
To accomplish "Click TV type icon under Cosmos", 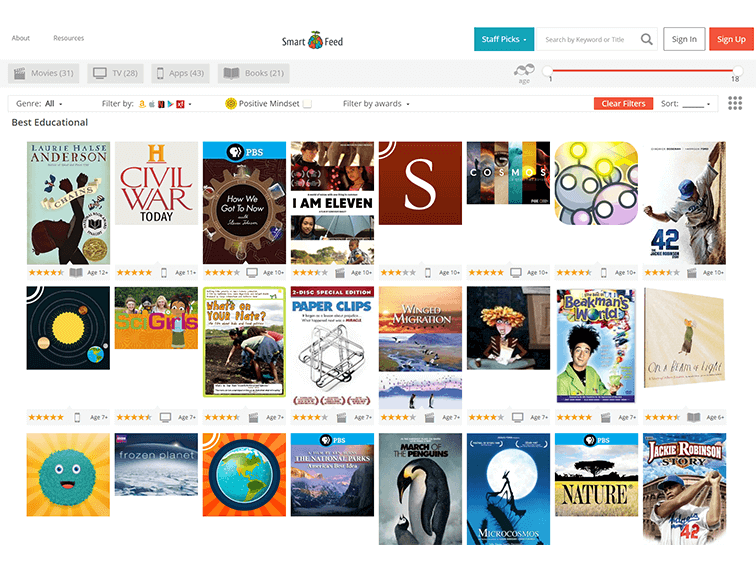I will [x=516, y=272].
